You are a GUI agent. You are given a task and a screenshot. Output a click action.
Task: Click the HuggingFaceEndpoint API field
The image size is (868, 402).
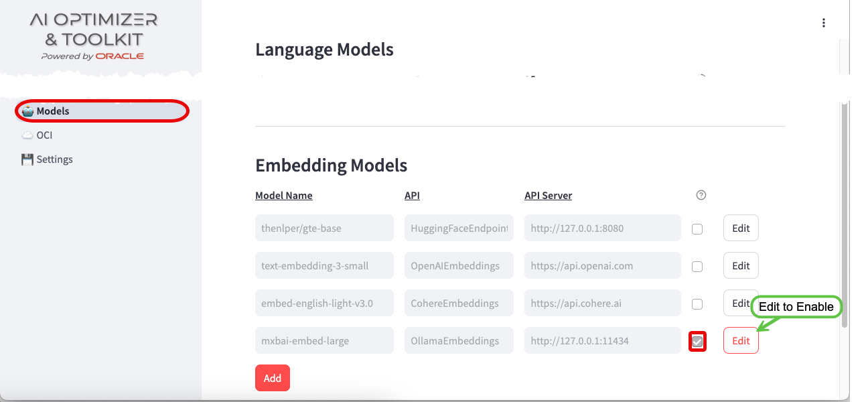459,228
